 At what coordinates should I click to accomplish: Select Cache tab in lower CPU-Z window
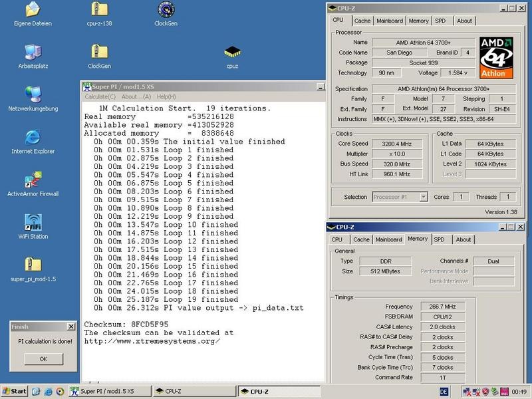[x=361, y=239]
